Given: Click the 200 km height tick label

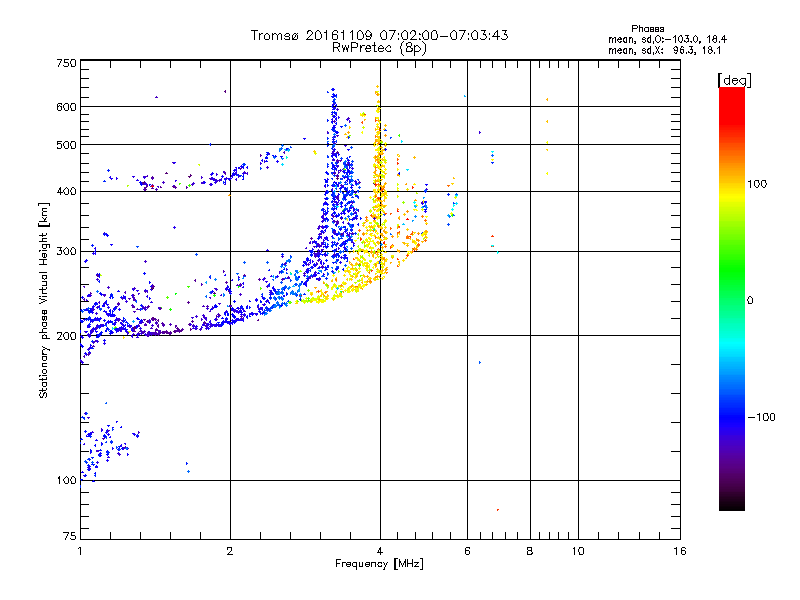Looking at the screenshot, I should [x=66, y=336].
